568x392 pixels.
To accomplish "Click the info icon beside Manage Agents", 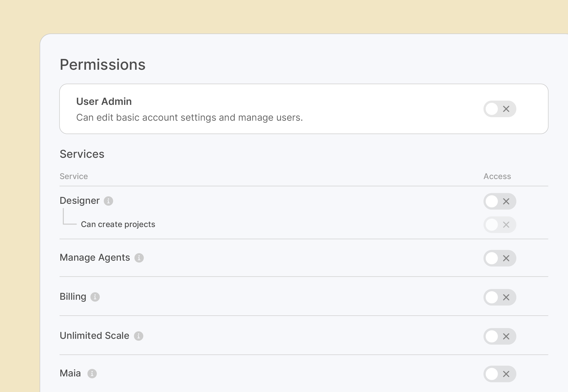I will pyautogui.click(x=139, y=258).
